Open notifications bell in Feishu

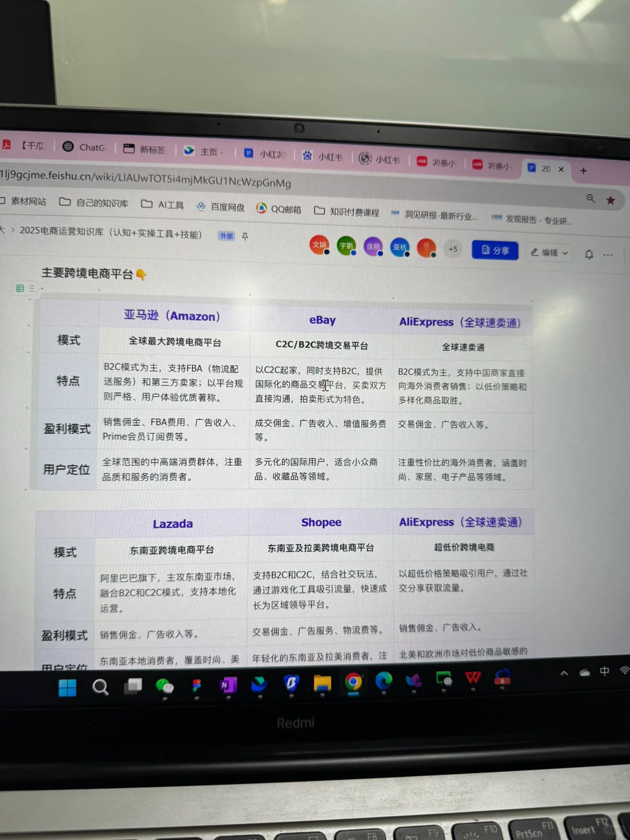[589, 254]
